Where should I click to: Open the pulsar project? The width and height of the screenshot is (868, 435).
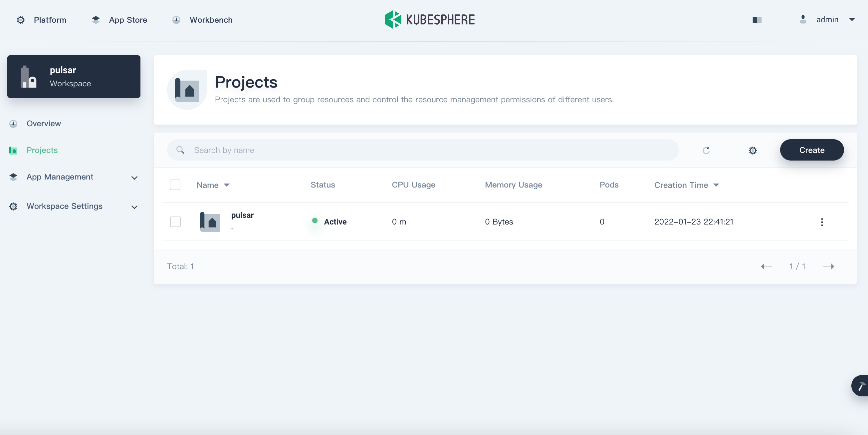(242, 215)
